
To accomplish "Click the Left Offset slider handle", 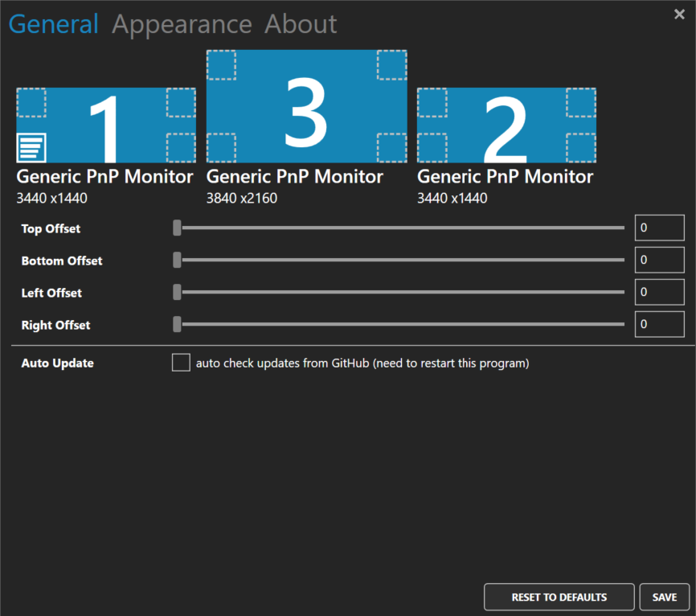I will (177, 292).
